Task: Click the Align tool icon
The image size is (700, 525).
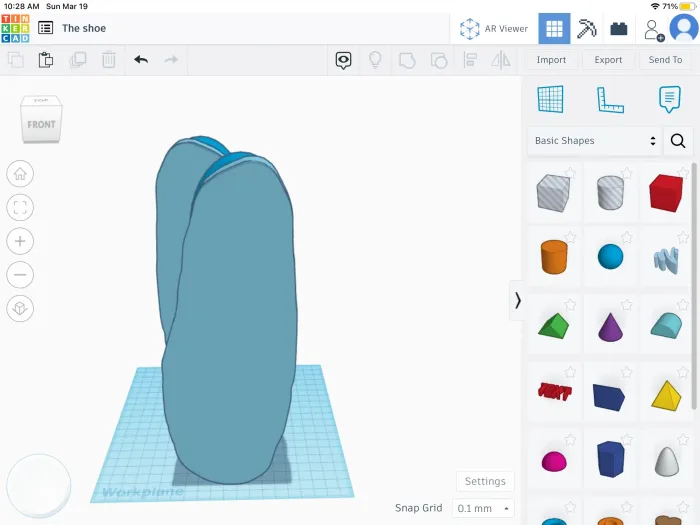Action: point(470,60)
